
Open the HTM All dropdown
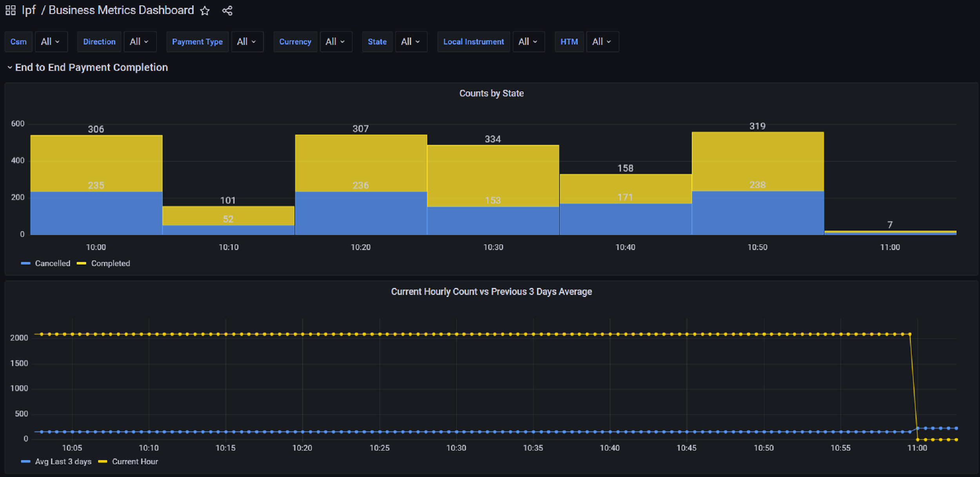[602, 42]
